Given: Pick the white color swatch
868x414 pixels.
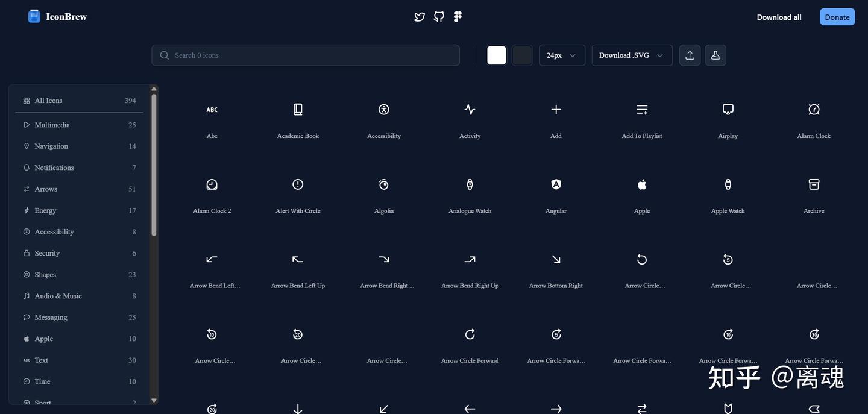Looking at the screenshot, I should [x=497, y=55].
